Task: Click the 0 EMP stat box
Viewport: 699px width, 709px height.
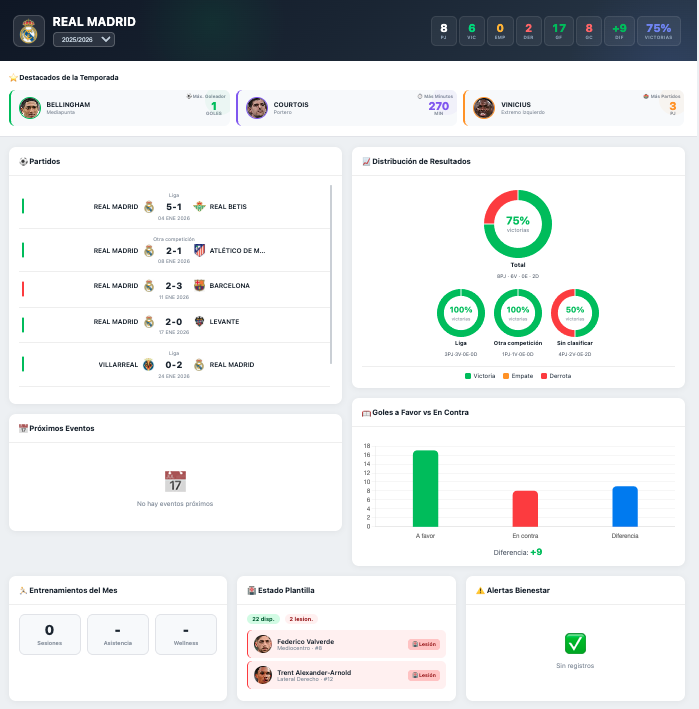Action: coord(500,31)
